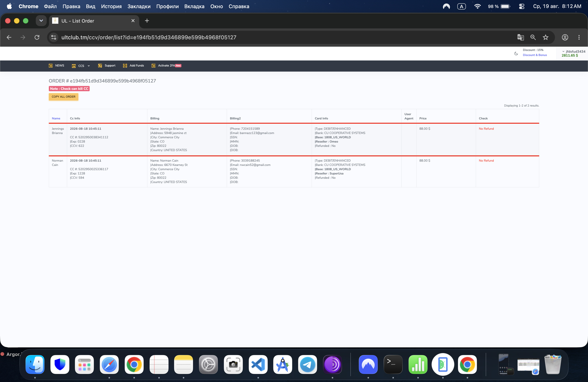Open the Screenshot app in Dock
This screenshot has width=588, height=382.
(233, 364)
